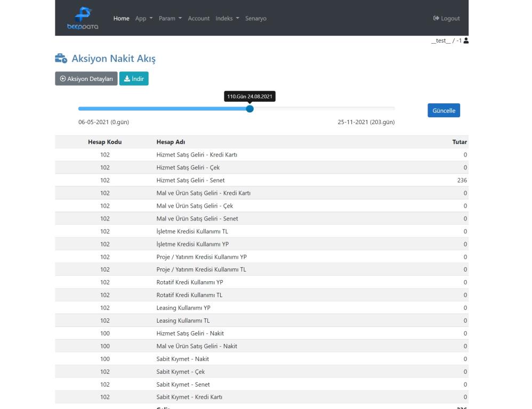Select Sabit Kıymet - Çek row
Viewport: 532px width, 409px height.
click(x=262, y=372)
